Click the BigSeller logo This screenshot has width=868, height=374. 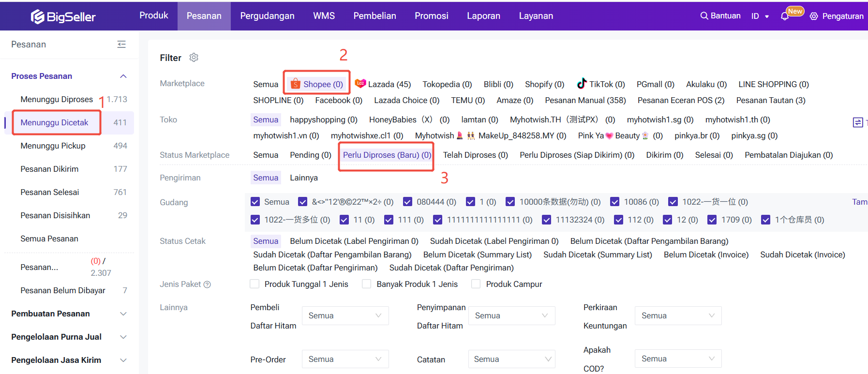pos(63,16)
